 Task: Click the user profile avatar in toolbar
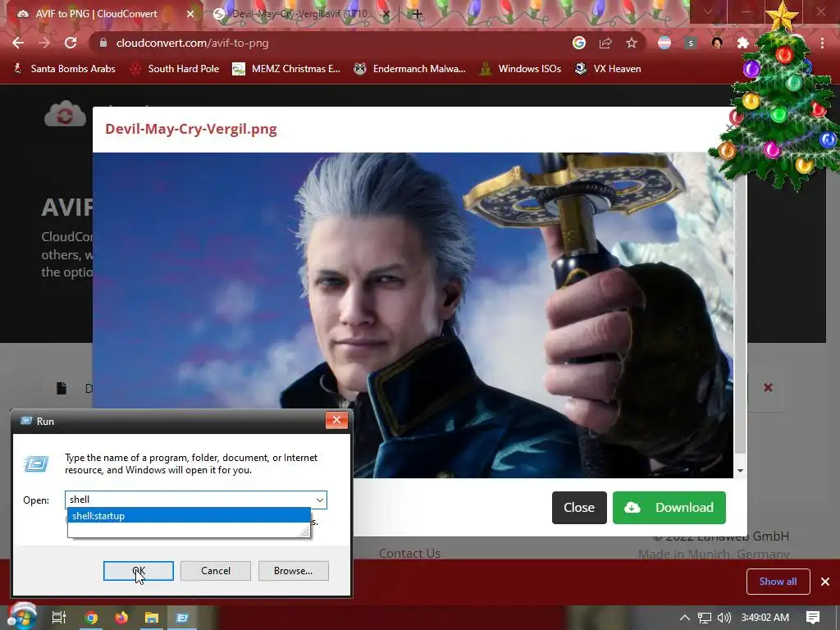tap(717, 43)
